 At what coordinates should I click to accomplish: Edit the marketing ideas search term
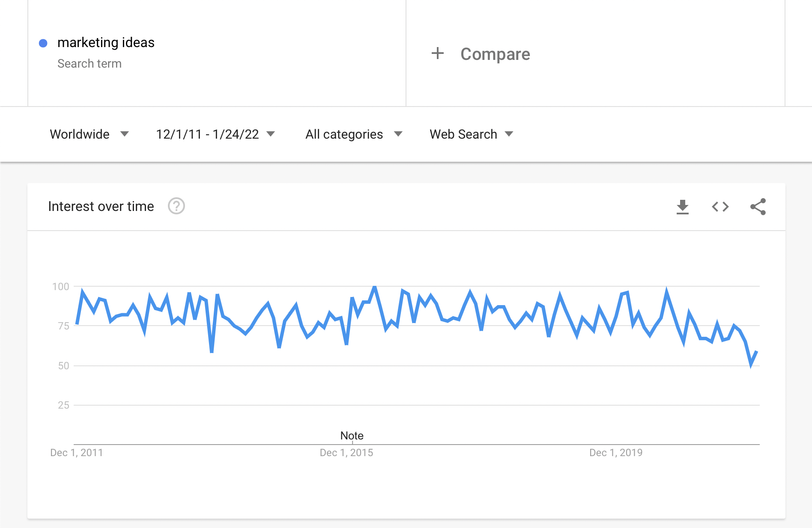tap(106, 42)
